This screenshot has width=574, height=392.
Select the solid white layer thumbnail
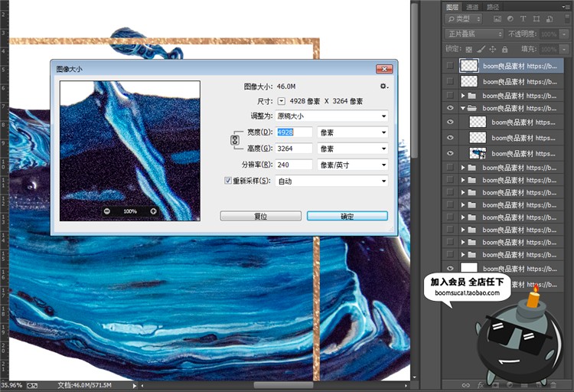click(x=469, y=268)
